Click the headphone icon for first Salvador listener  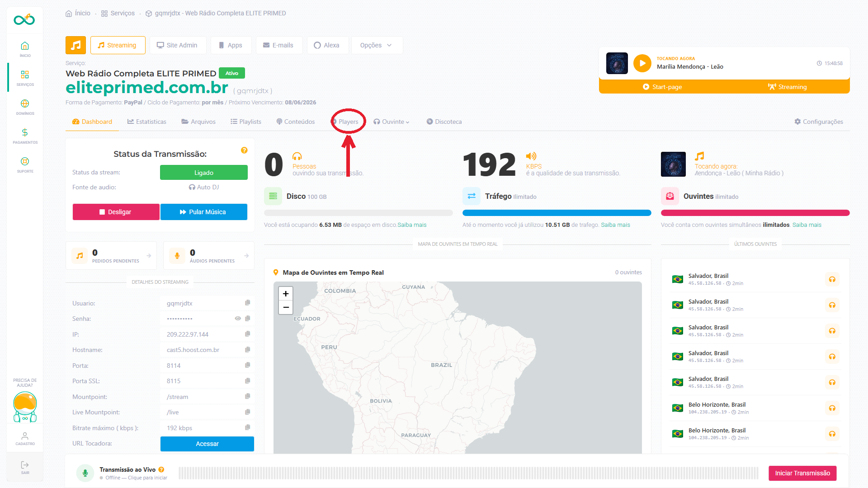pyautogui.click(x=832, y=279)
